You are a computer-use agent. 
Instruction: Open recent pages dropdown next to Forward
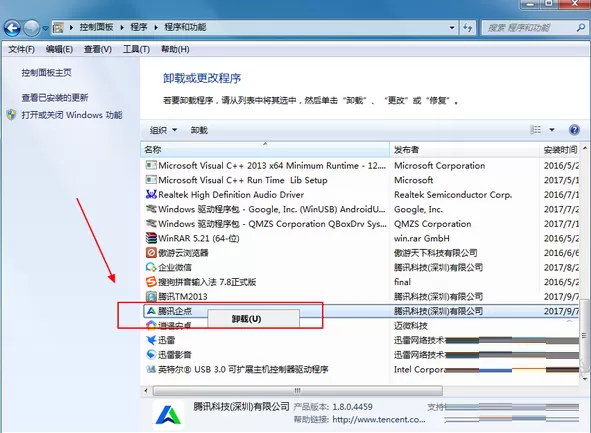click(x=45, y=28)
